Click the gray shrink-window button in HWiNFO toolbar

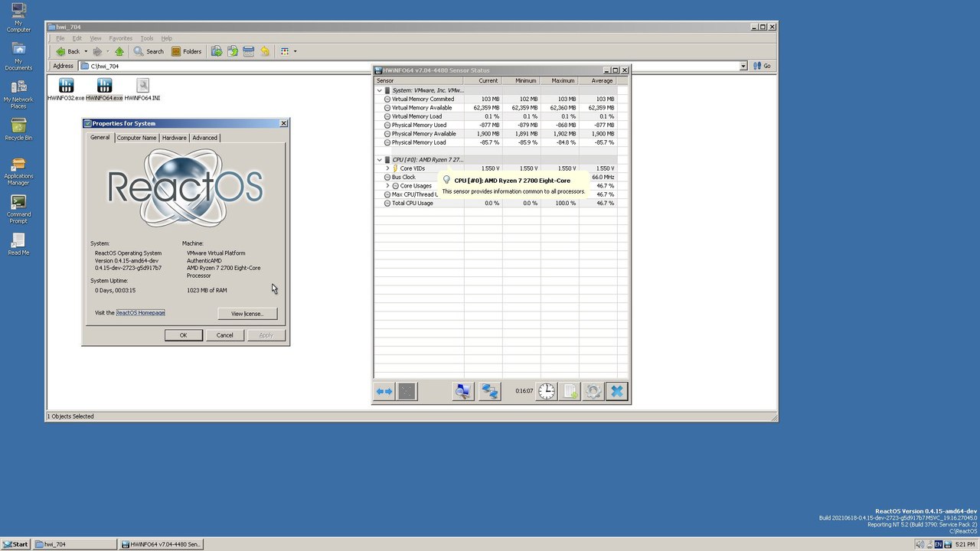(407, 391)
